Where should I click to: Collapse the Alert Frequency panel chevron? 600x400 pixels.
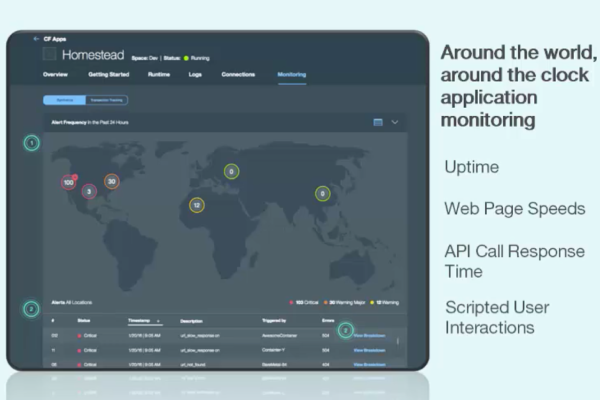[395, 122]
